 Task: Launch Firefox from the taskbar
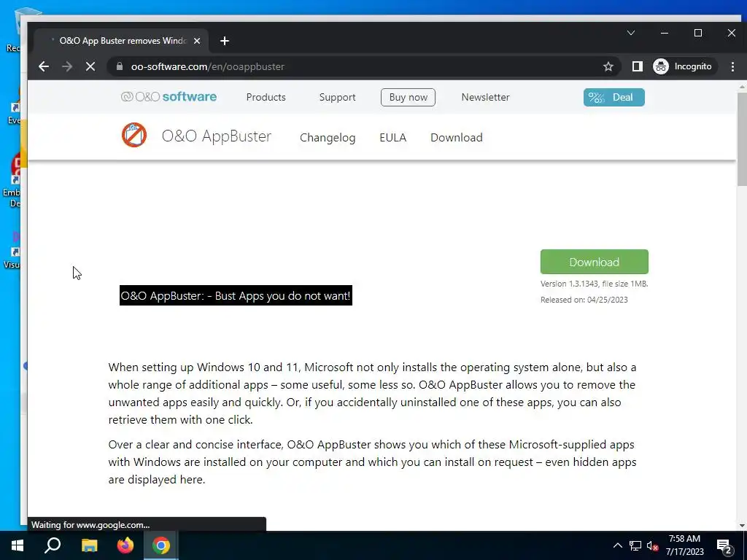[125, 545]
